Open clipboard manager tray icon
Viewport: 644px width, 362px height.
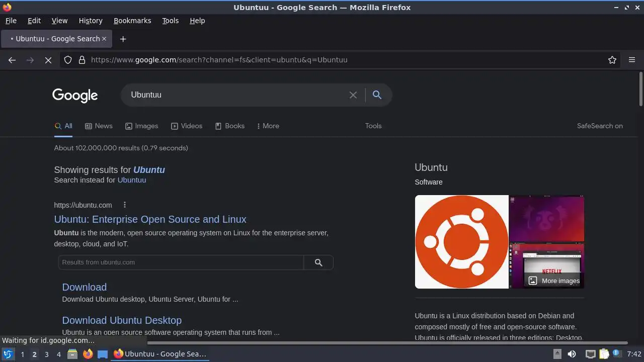pyautogui.click(x=604, y=354)
